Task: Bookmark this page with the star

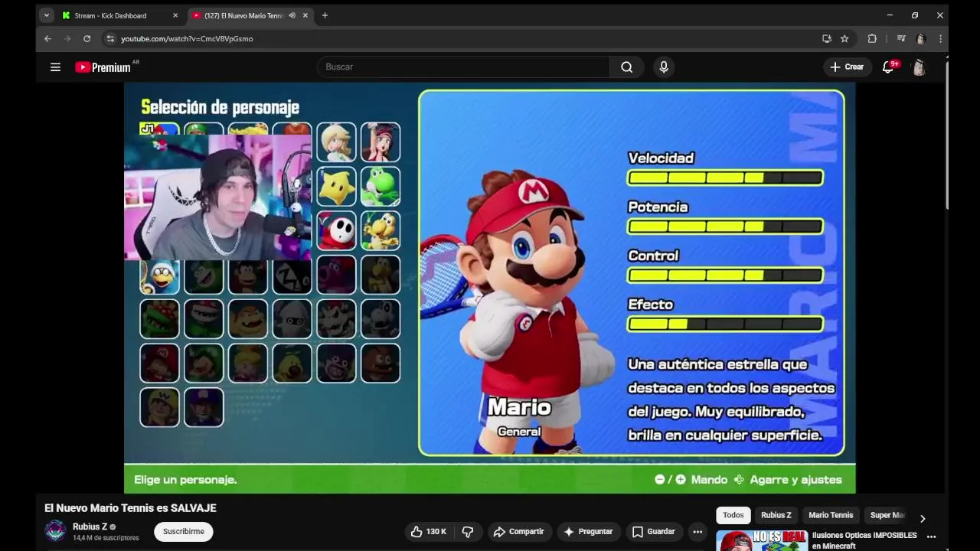Action: [x=844, y=38]
